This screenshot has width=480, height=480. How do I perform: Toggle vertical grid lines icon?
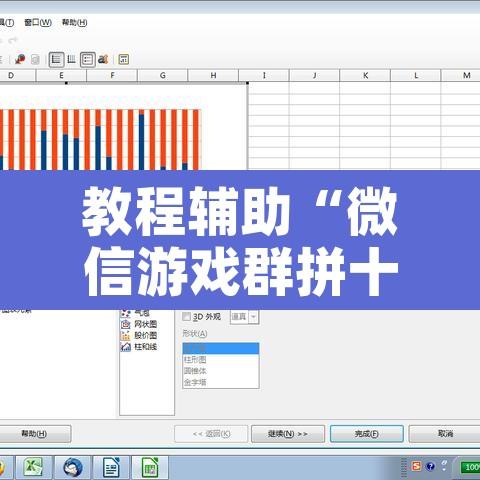(72, 59)
